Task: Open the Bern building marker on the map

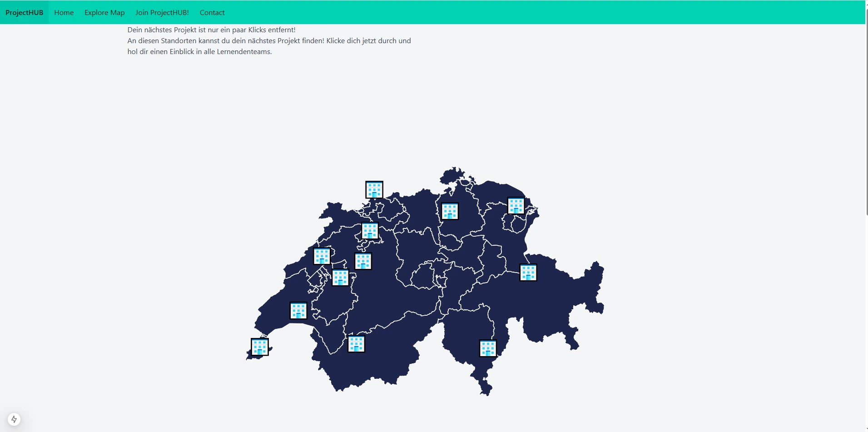Action: 363,261
